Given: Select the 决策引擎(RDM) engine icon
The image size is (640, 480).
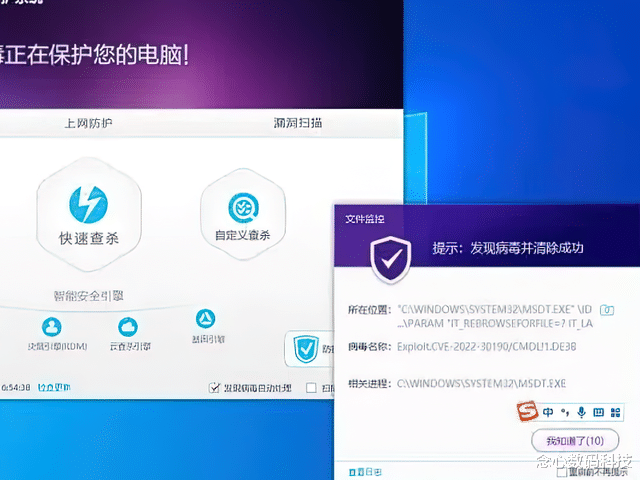Looking at the screenshot, I should tap(52, 327).
